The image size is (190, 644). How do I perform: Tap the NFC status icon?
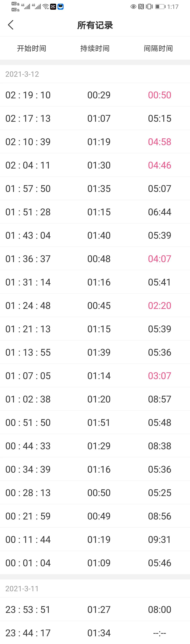141,7
